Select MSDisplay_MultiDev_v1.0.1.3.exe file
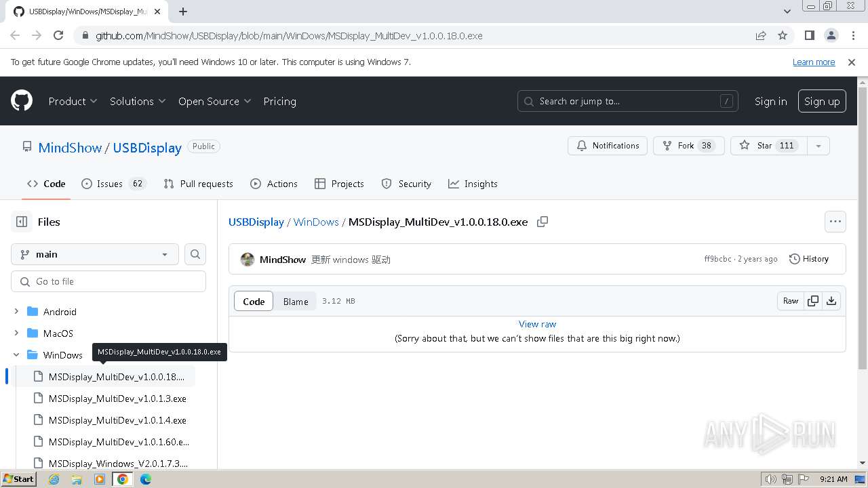Screen dimensions: 868x488 click(x=117, y=399)
